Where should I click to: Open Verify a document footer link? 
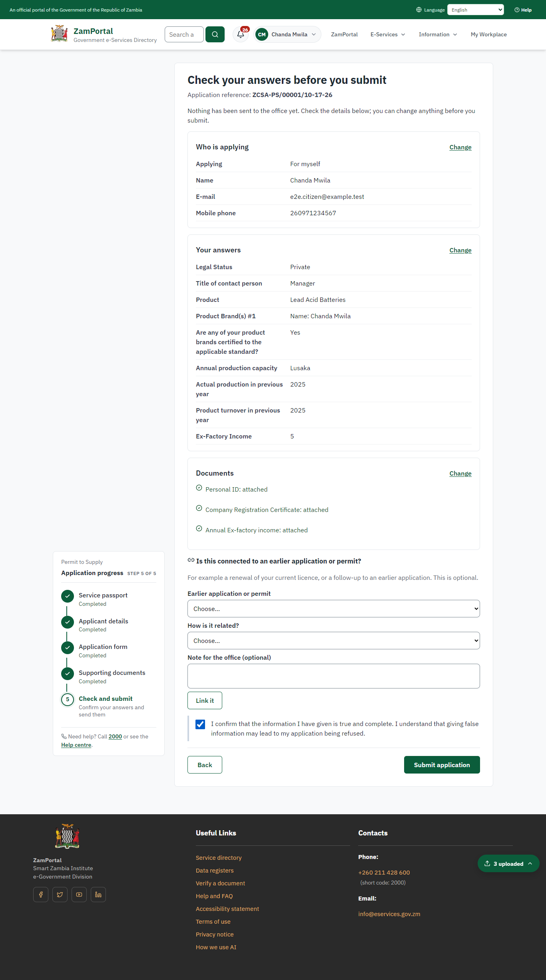220,883
